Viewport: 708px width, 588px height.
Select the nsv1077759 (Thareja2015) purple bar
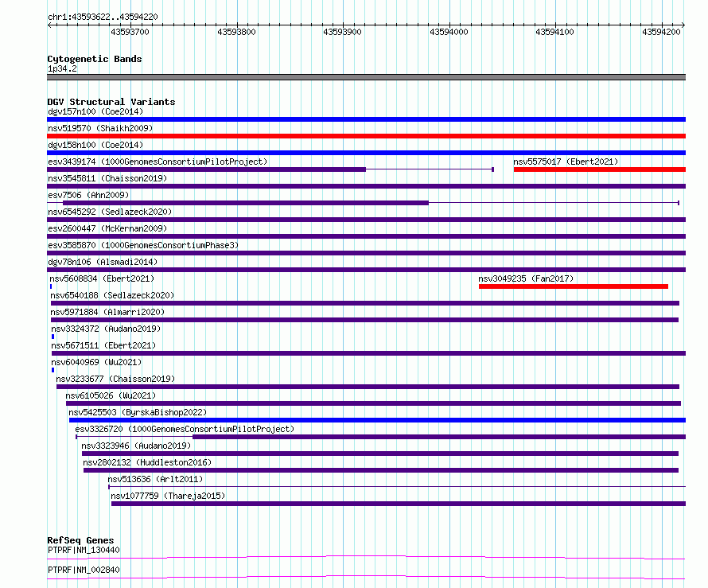(399, 504)
